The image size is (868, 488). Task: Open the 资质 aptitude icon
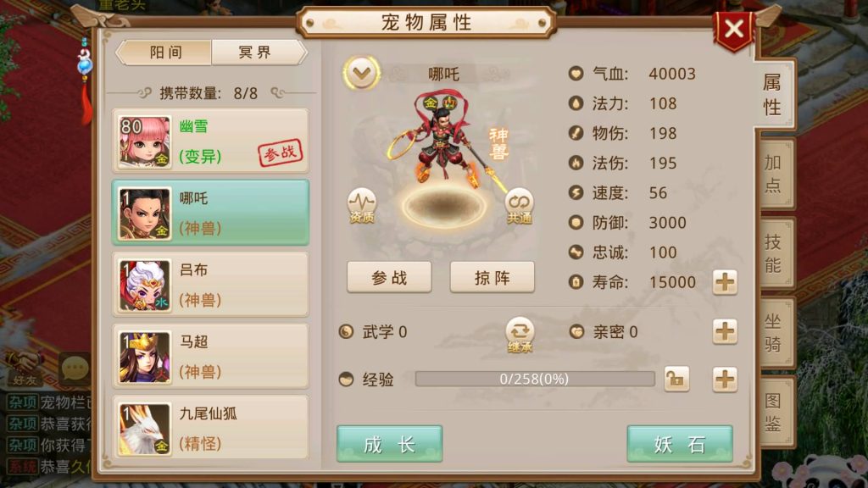pyautogui.click(x=361, y=206)
